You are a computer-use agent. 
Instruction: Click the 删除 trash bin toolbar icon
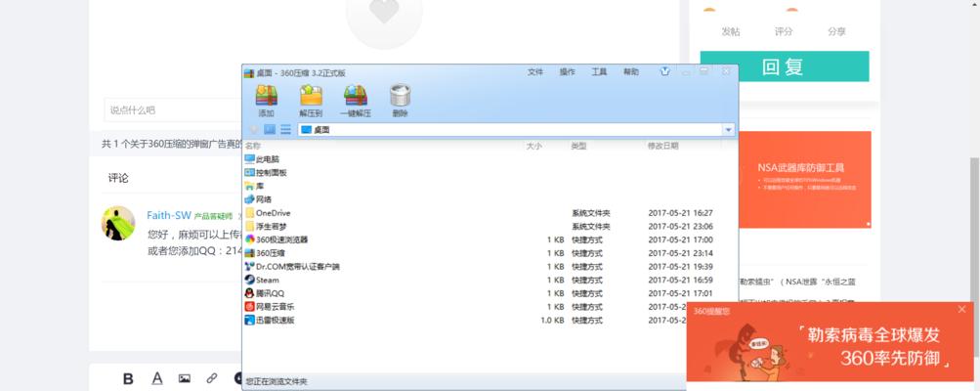(400, 95)
